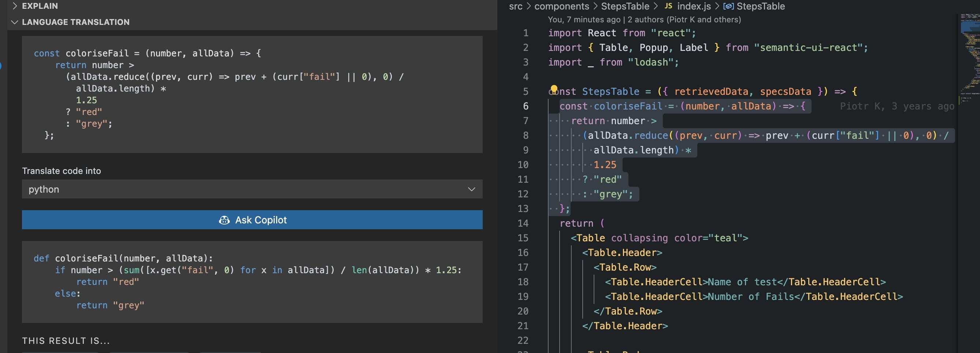The image size is (980, 353).
Task: Click the Ask Copilot button
Action: (252, 220)
